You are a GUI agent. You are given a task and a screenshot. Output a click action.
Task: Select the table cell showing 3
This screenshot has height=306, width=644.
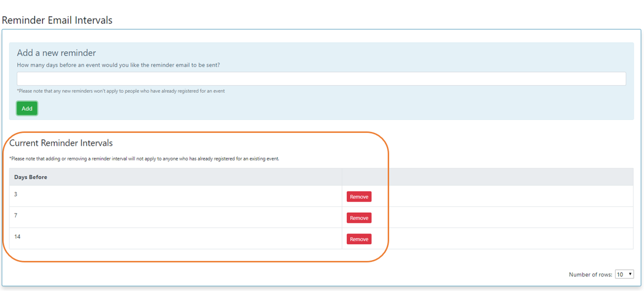pos(175,196)
